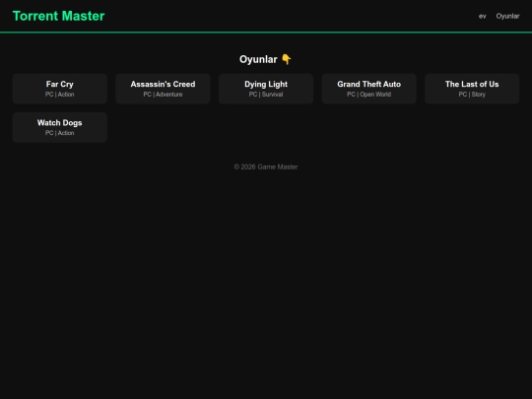Click the Oyunlar section heading
Screen dimensions: 532x399
tap(265, 59)
